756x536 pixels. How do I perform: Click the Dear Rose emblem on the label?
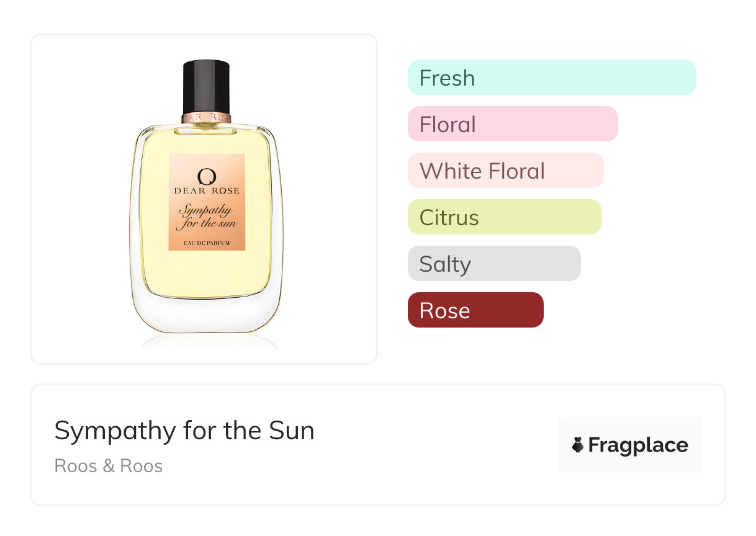[206, 176]
